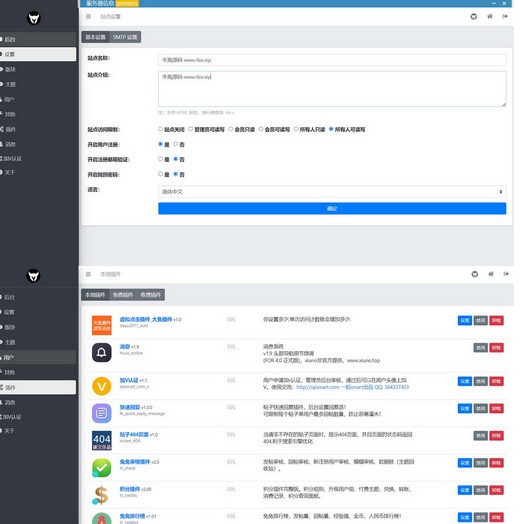Open 虚拟点击插件_大鱼插件 title link
Screen dimensions: 520x524
click(146, 319)
